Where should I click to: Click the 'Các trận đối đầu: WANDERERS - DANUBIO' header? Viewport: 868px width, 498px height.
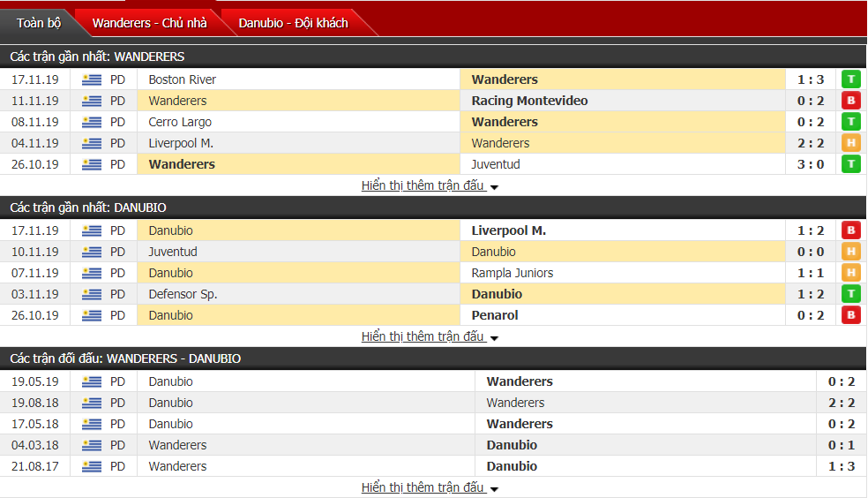(125, 358)
